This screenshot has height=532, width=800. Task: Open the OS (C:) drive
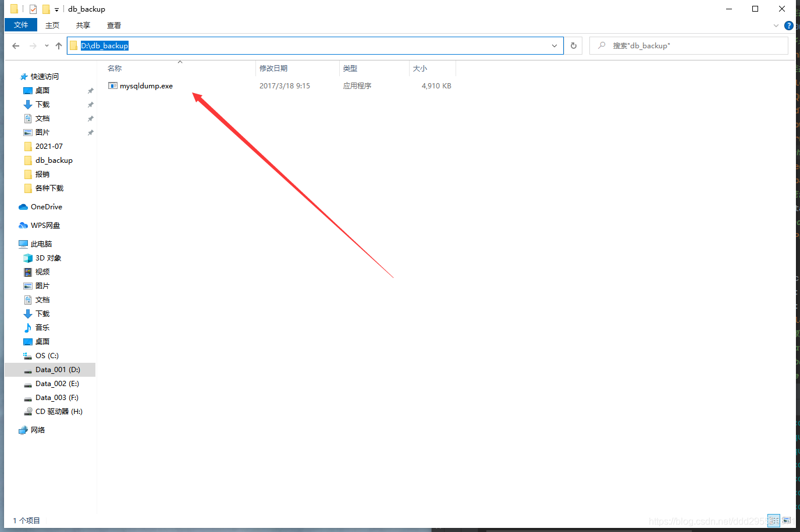click(x=47, y=356)
